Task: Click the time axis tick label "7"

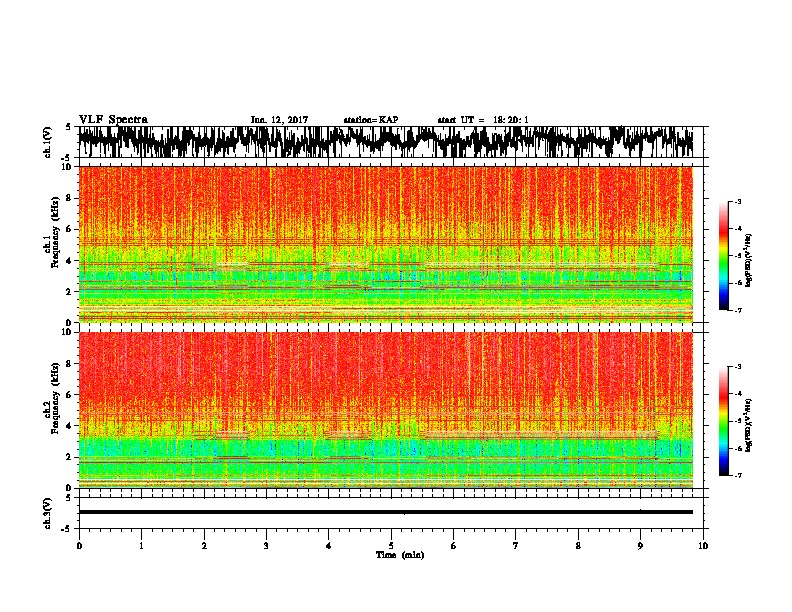Action: (x=516, y=546)
